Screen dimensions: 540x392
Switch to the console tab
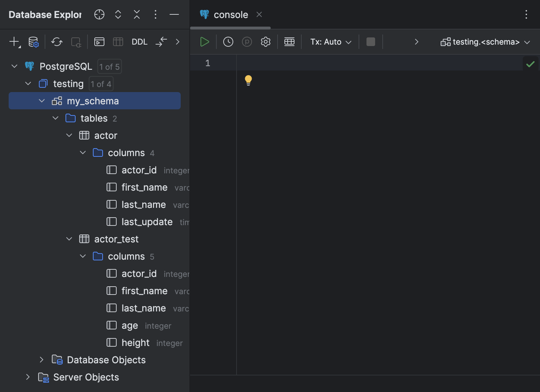230,14
